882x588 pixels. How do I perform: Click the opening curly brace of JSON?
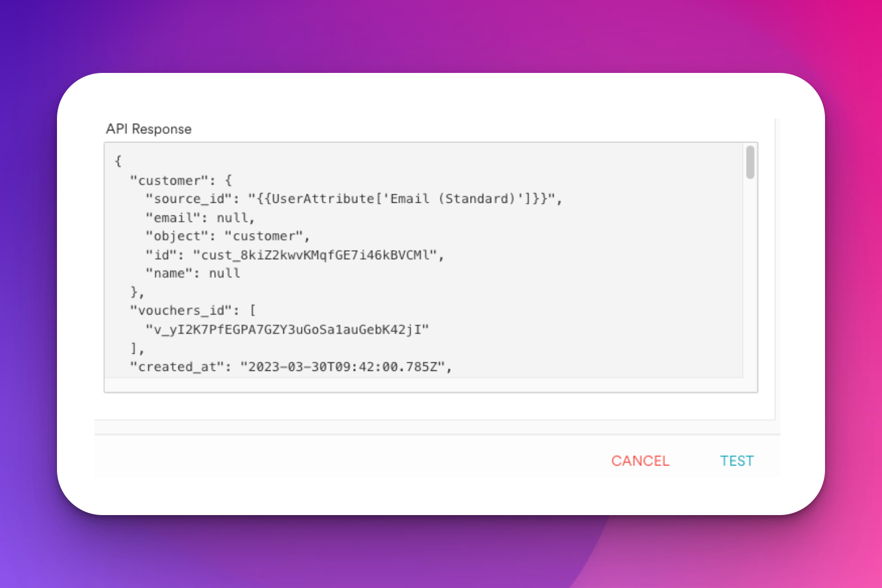pos(118,161)
